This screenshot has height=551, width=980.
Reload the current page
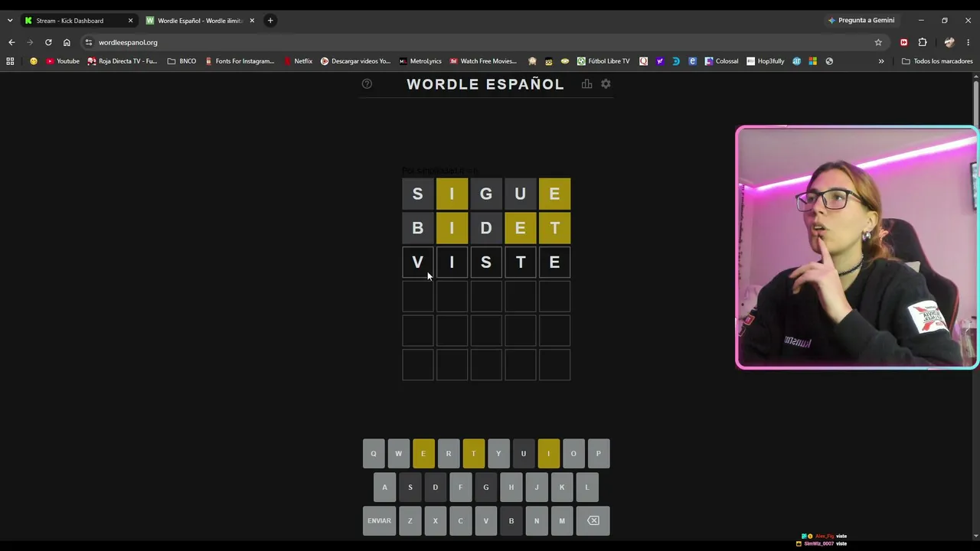(48, 42)
